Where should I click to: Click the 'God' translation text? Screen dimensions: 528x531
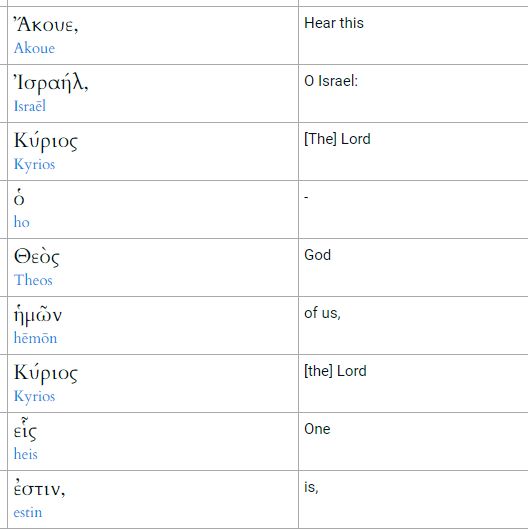pos(317,255)
